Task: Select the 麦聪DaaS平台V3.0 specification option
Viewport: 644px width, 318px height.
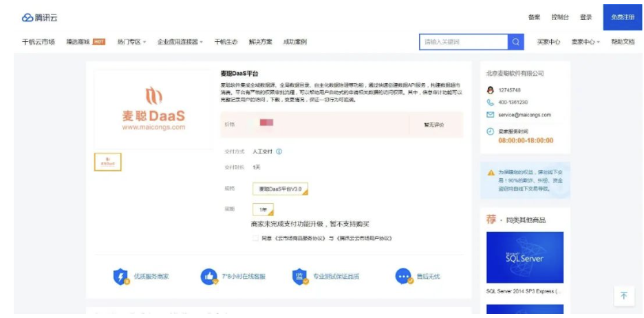Action: (280, 189)
